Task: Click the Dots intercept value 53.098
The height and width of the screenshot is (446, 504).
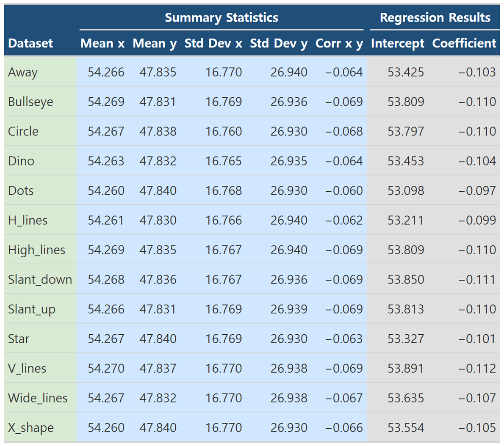Action: [405, 191]
